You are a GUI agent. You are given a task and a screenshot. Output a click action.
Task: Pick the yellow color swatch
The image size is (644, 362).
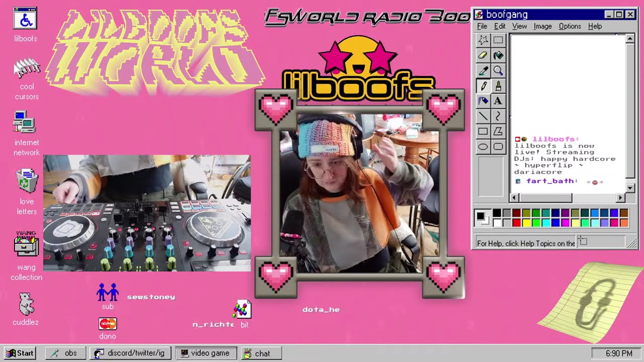click(526, 223)
